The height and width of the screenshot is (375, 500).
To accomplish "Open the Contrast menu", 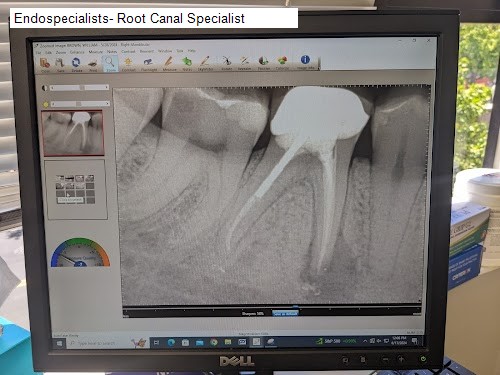I will click(128, 52).
